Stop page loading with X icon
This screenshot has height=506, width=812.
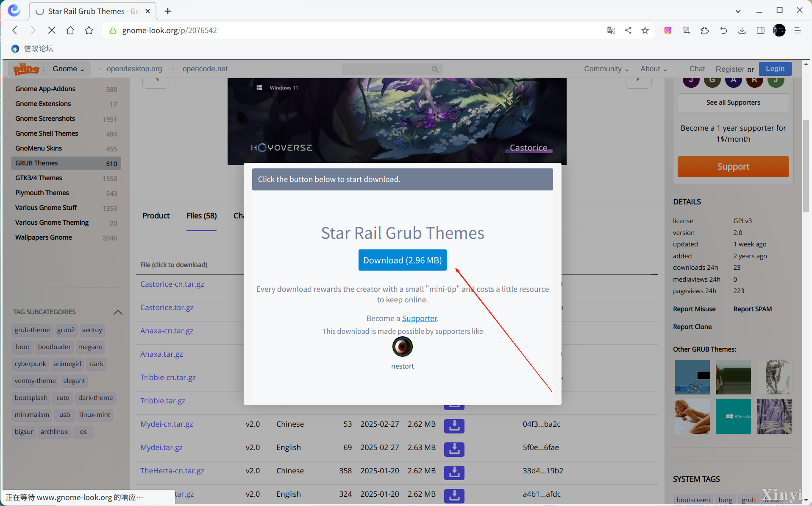(x=52, y=30)
